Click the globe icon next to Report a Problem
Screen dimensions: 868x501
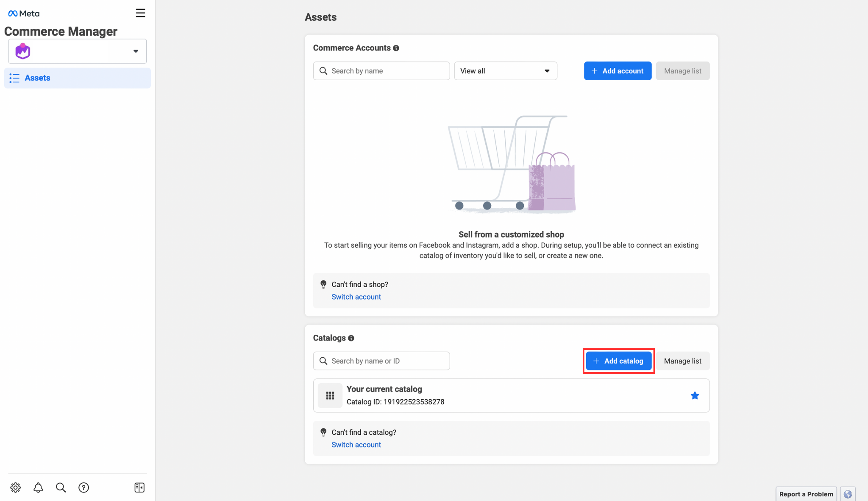pos(848,494)
